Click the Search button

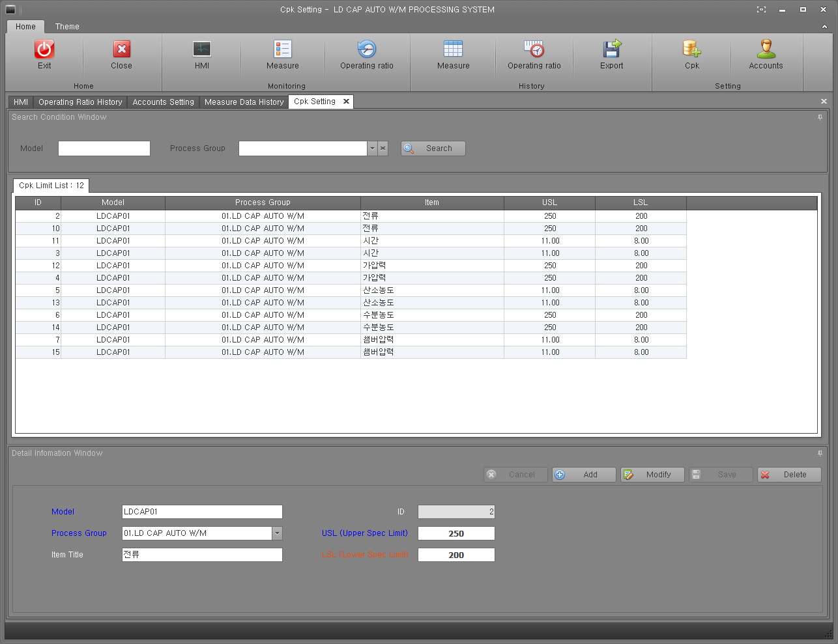coord(433,148)
